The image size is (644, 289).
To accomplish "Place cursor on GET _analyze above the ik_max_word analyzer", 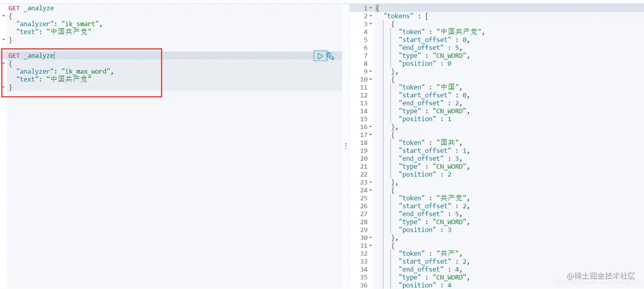I will pos(31,56).
